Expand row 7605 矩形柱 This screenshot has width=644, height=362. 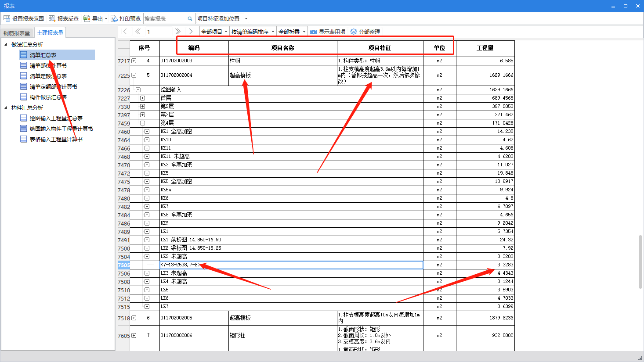tap(134, 336)
